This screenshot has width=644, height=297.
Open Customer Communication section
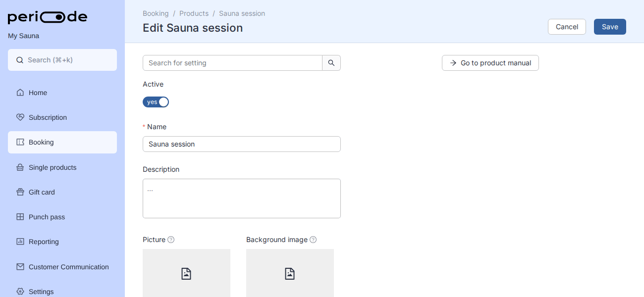click(62, 267)
